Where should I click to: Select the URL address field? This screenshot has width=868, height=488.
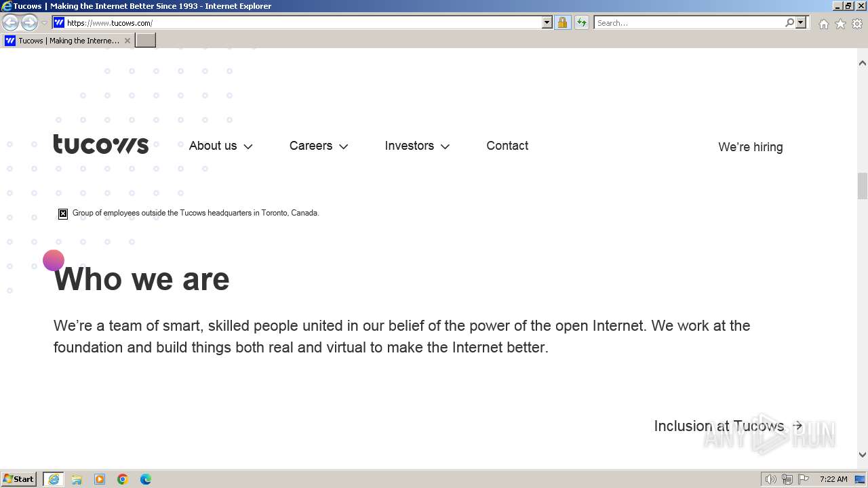click(303, 23)
